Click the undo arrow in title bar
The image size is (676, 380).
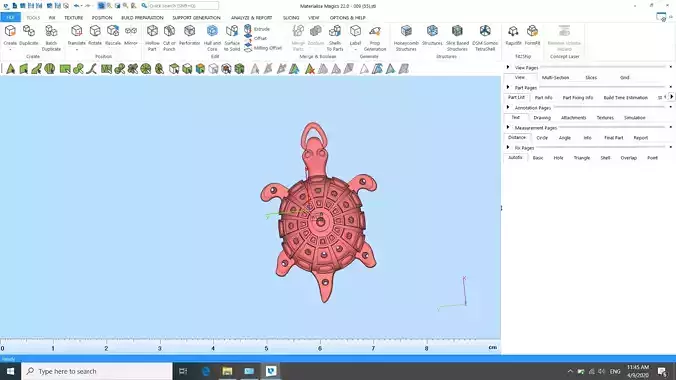76,6
